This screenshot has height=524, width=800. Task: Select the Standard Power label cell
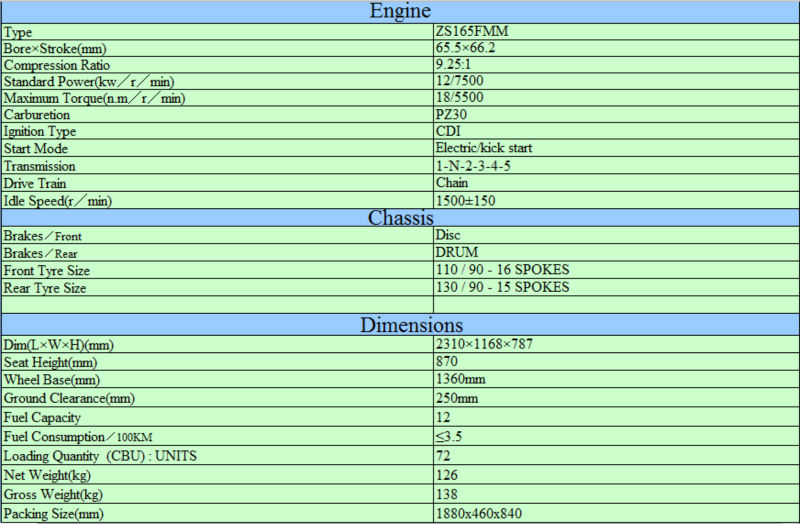[217, 81]
